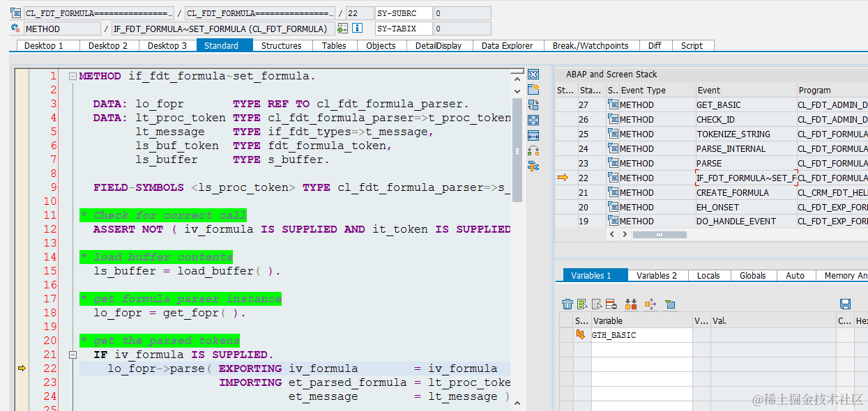
Task: Click the method icon in the GET_BASIC stack row
Action: [x=613, y=104]
